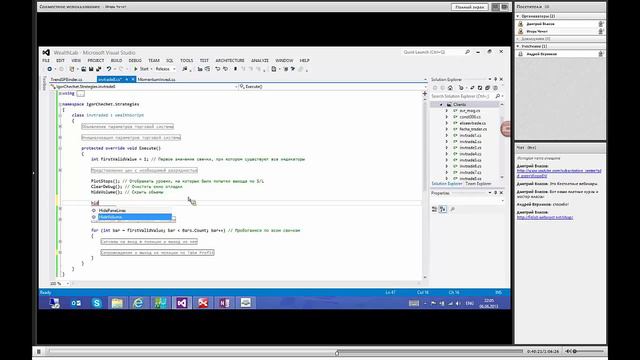Expand the collapsed using region
Viewport: 640px width, 360px height.
pos(60,93)
